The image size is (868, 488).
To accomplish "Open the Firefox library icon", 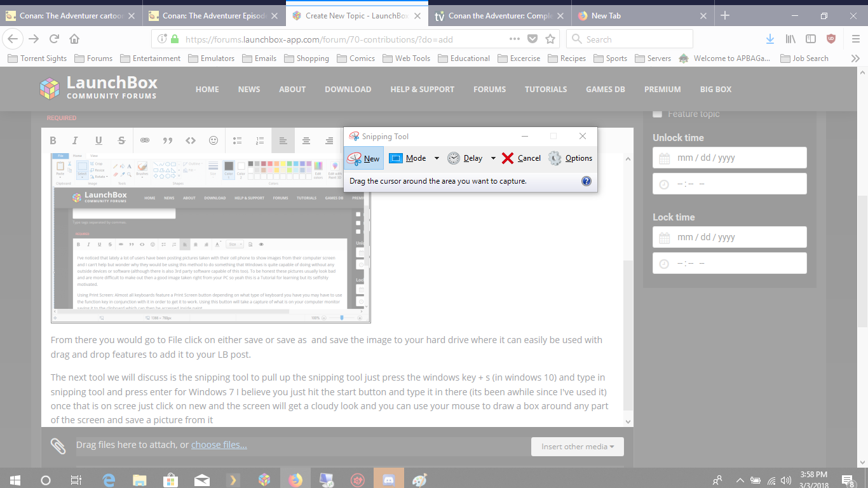I will tap(790, 39).
